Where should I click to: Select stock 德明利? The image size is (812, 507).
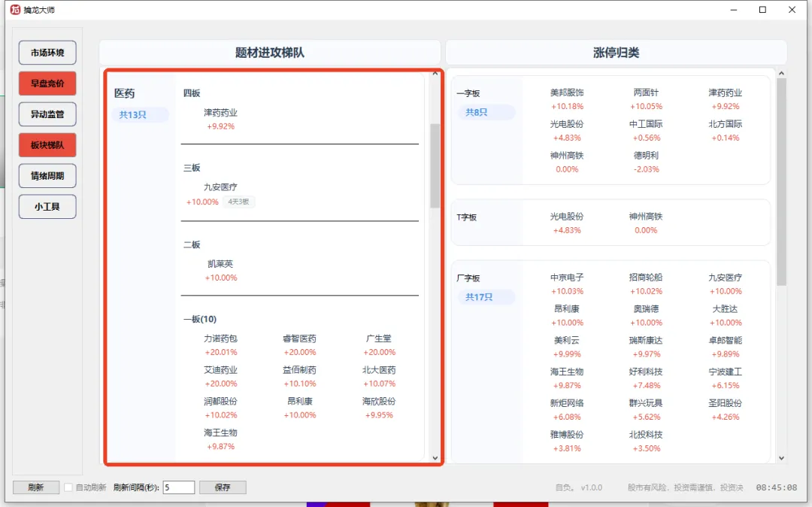pyautogui.click(x=646, y=155)
